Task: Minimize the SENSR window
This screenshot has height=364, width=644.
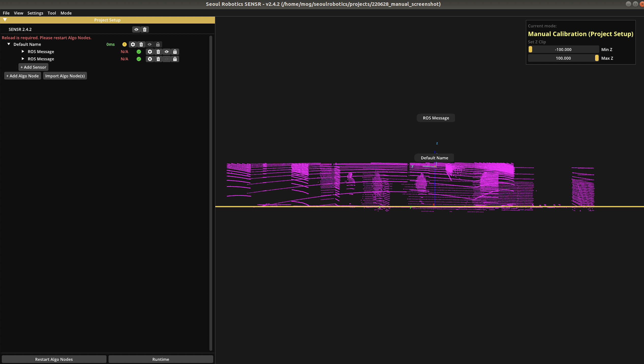Action: 628,4
